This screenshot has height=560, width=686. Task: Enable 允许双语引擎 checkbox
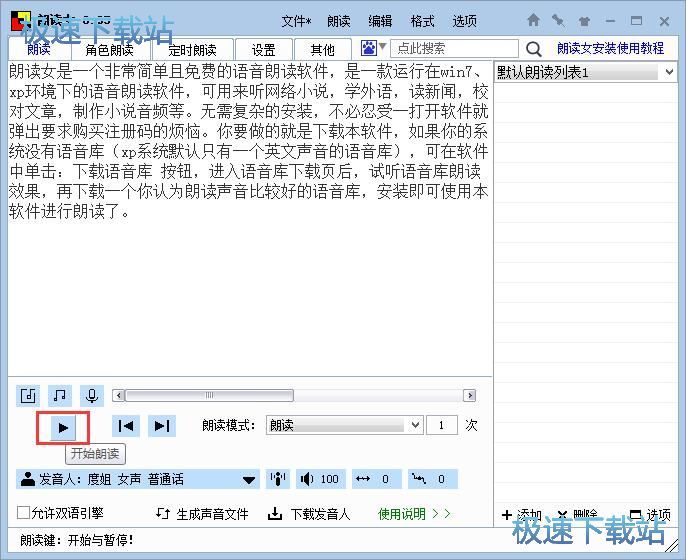23,512
